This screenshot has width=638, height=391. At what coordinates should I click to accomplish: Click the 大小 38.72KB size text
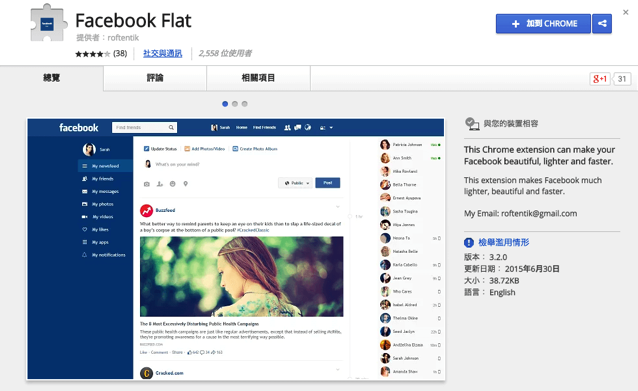pos(492,281)
